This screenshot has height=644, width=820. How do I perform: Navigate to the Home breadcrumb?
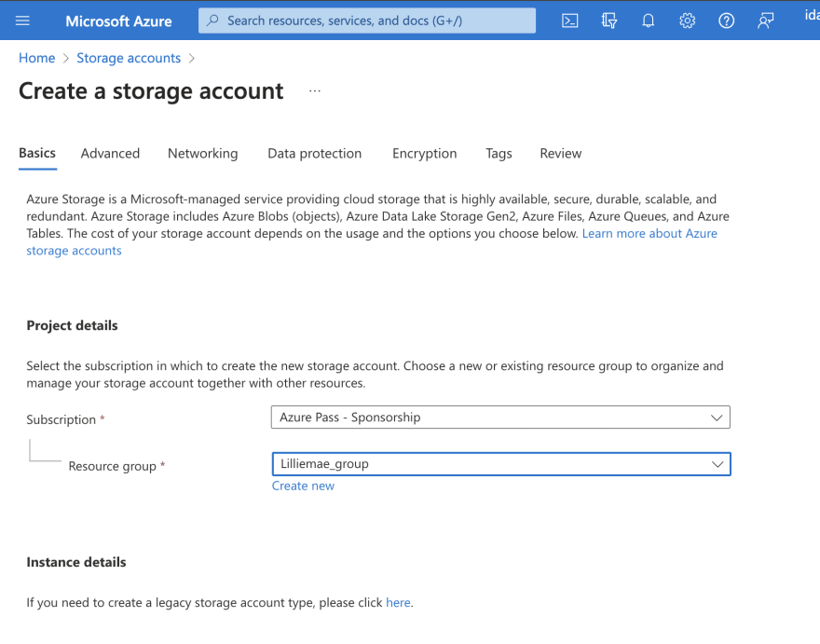point(36,58)
